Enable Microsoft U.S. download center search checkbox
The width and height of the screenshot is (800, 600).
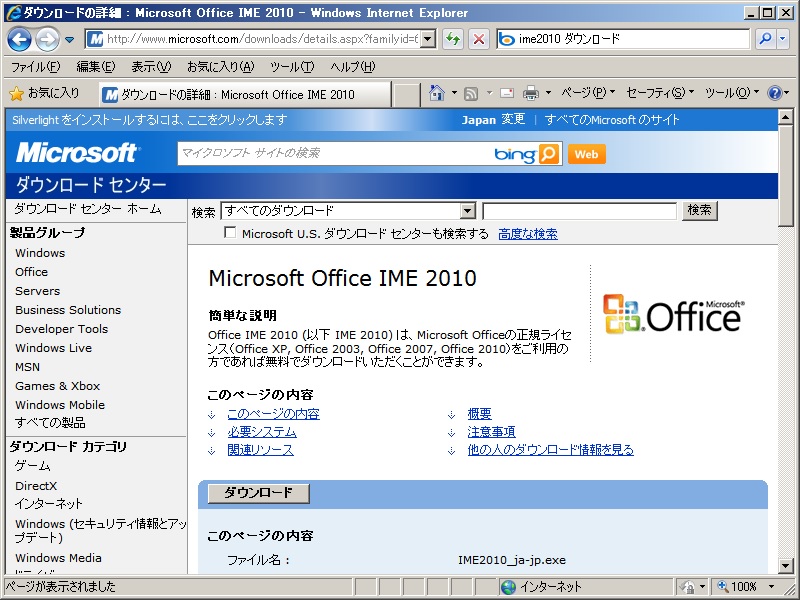click(x=231, y=233)
